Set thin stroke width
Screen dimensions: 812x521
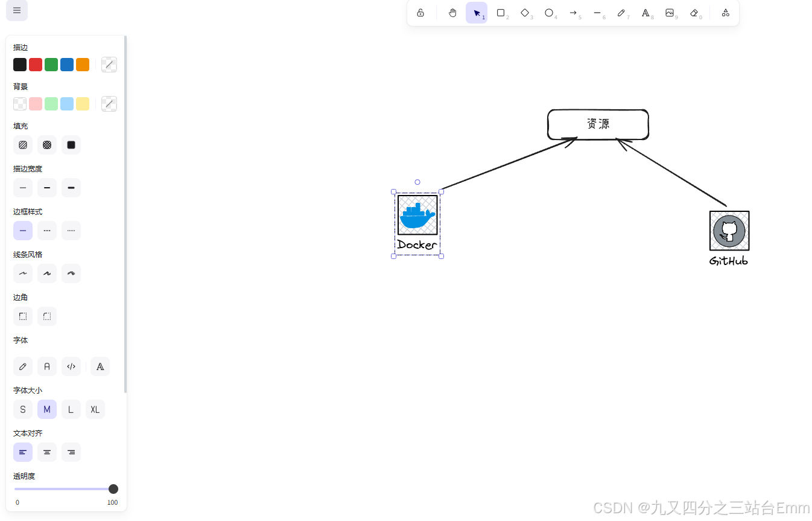tap(23, 188)
